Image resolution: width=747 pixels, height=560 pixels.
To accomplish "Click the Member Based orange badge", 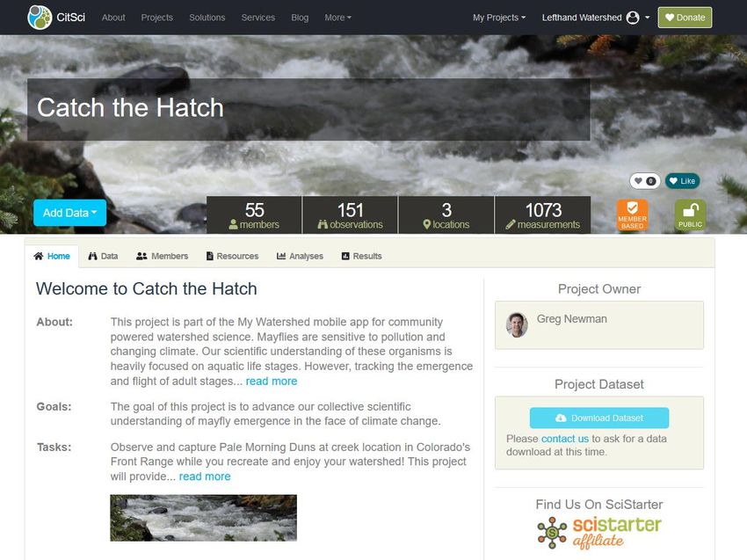I will (x=632, y=215).
